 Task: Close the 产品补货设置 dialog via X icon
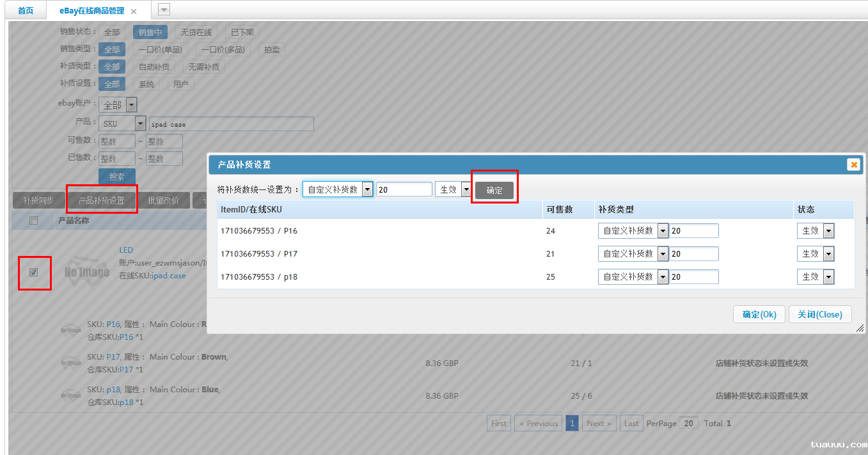(x=853, y=164)
